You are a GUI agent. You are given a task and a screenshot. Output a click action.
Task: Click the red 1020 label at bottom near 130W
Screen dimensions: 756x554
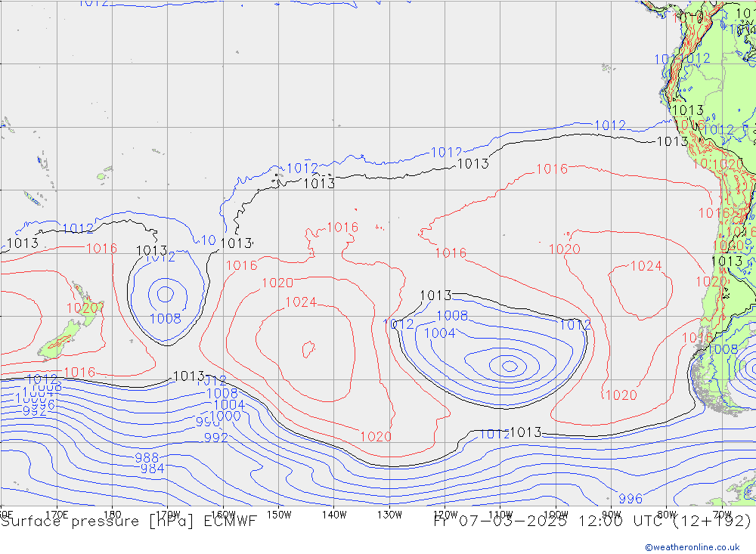[x=376, y=437]
